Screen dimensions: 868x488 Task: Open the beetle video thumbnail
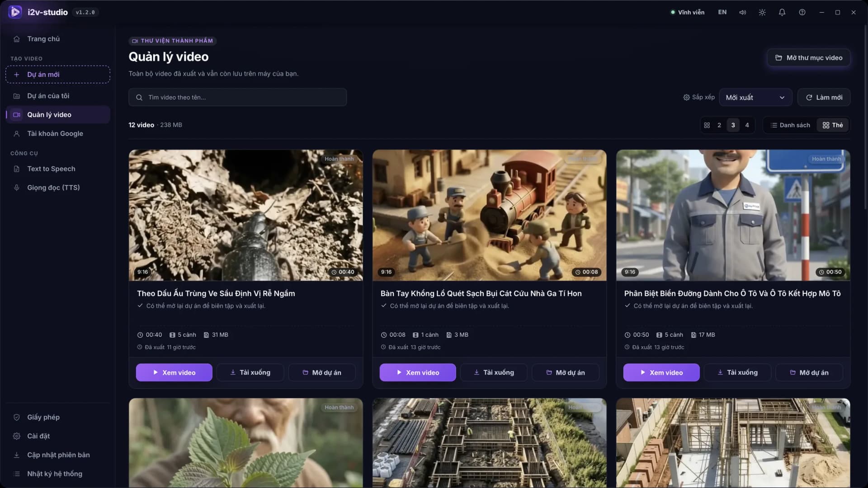tap(246, 216)
